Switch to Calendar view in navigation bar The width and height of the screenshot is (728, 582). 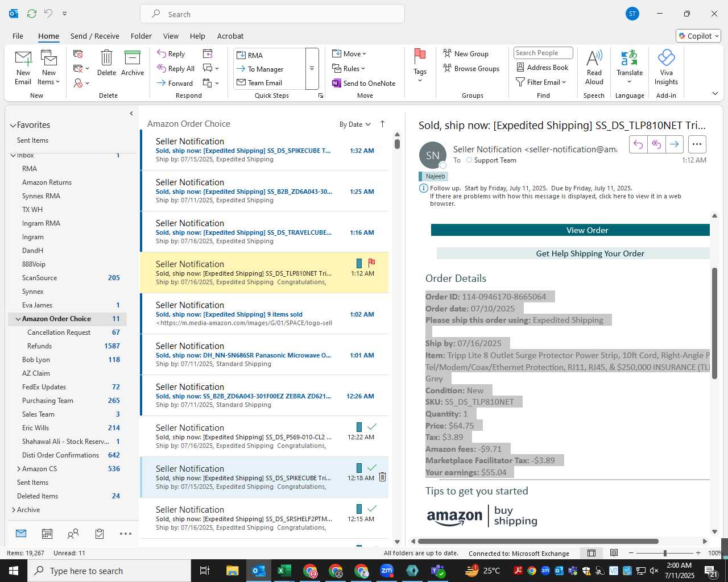pos(47,534)
